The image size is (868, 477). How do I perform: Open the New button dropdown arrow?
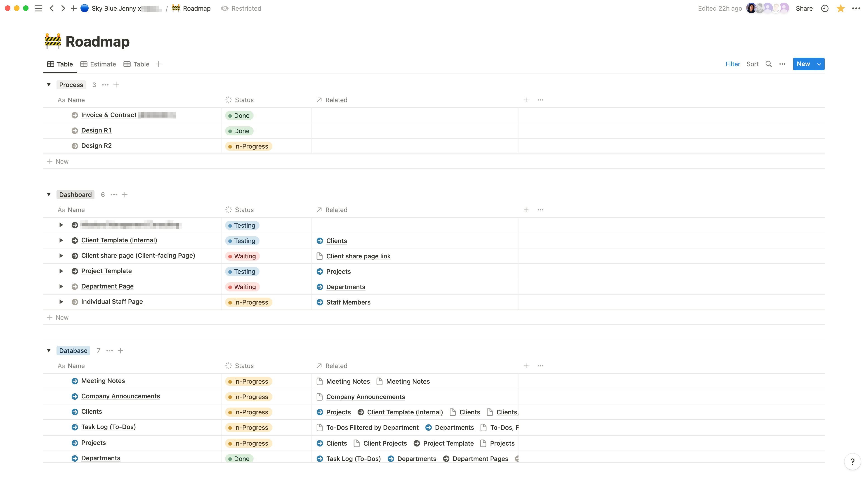click(819, 64)
